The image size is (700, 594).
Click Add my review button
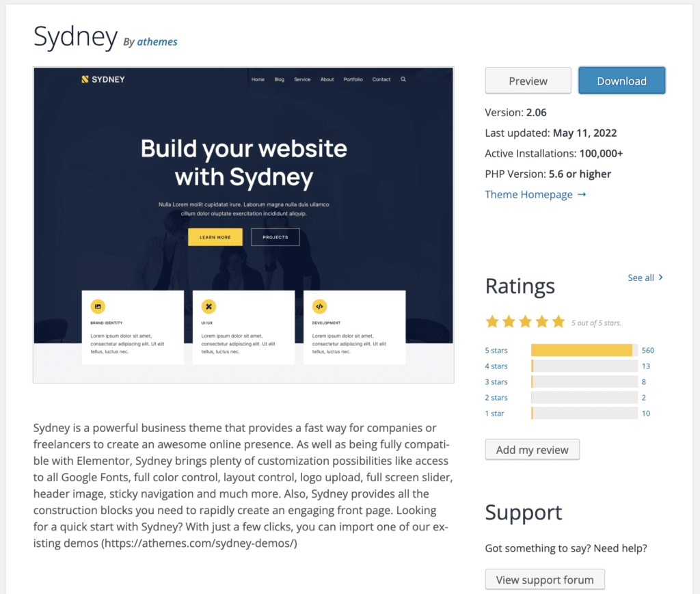click(x=532, y=449)
